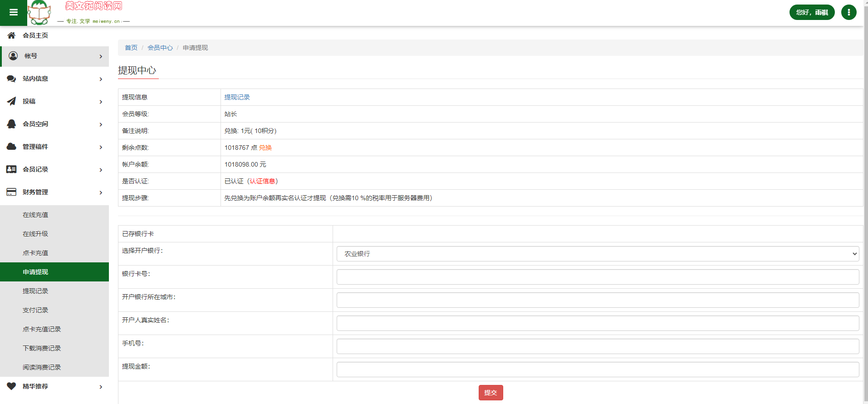Screen dimensions: 868x404
Task: Expand the 精华推荐 menu chevron
Action: coord(101,387)
